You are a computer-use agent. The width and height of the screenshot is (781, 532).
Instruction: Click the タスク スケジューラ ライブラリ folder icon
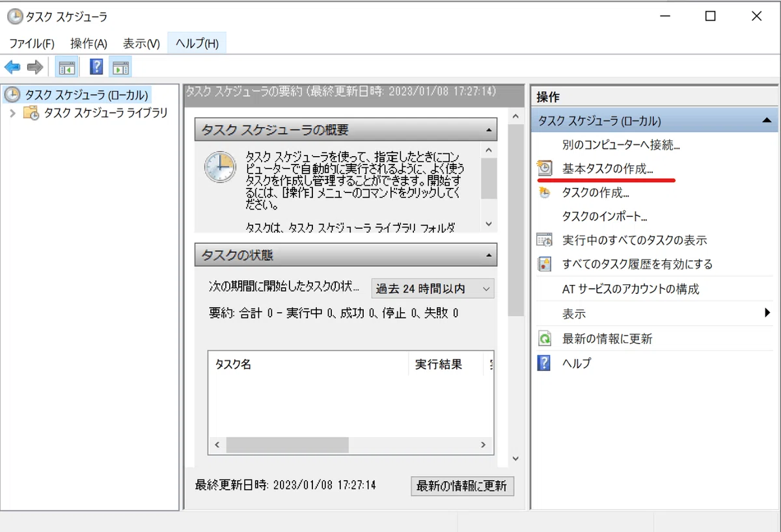point(31,113)
